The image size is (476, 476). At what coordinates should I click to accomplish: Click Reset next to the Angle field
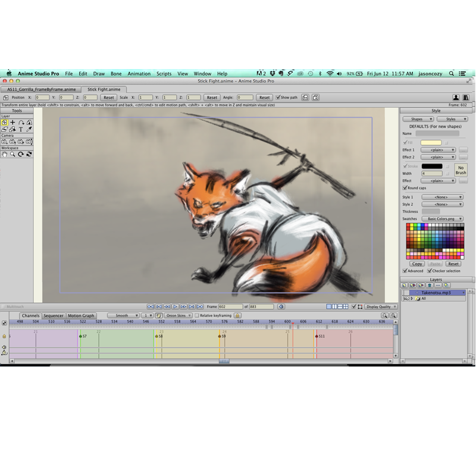pyautogui.click(x=264, y=98)
